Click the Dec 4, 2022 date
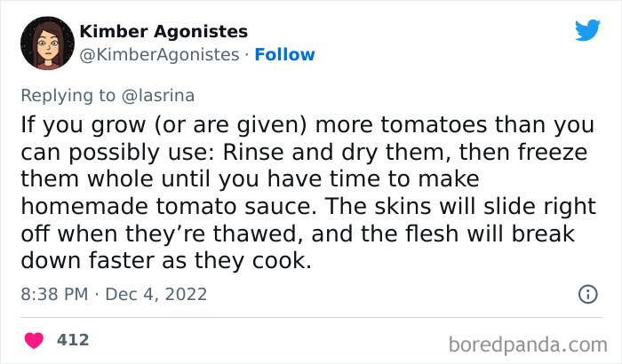This screenshot has height=364, width=622. (155, 293)
